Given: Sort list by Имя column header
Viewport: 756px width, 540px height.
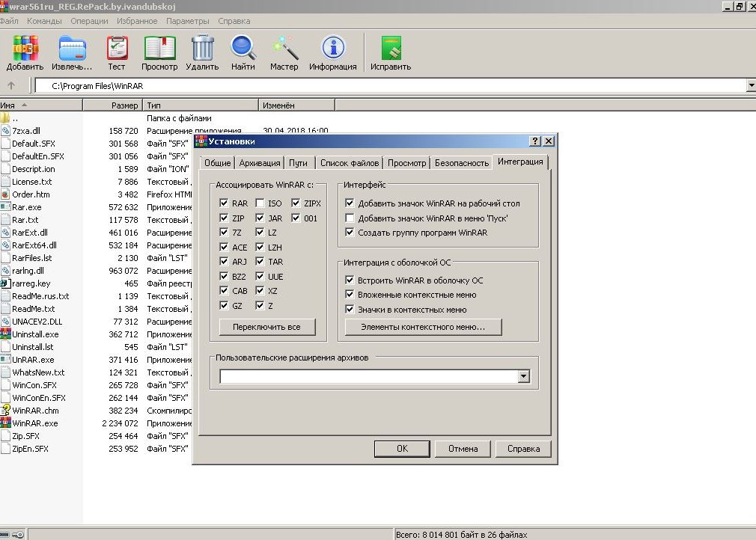Looking at the screenshot, I should (41, 105).
